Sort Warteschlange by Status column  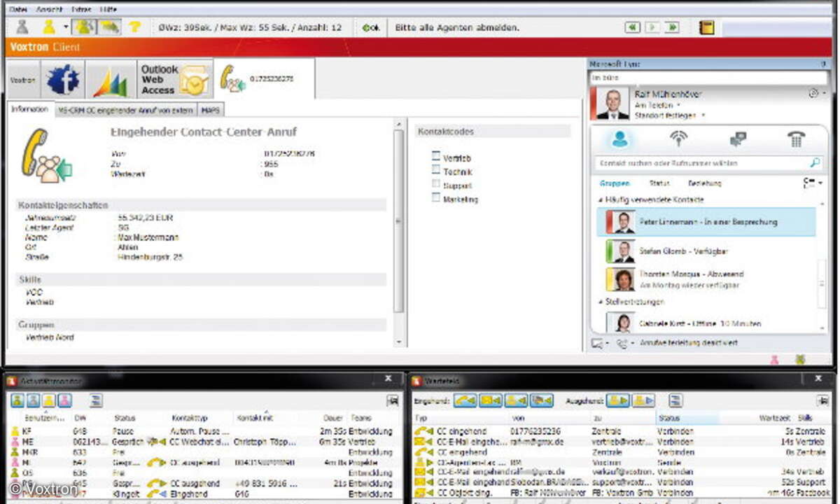pos(668,418)
